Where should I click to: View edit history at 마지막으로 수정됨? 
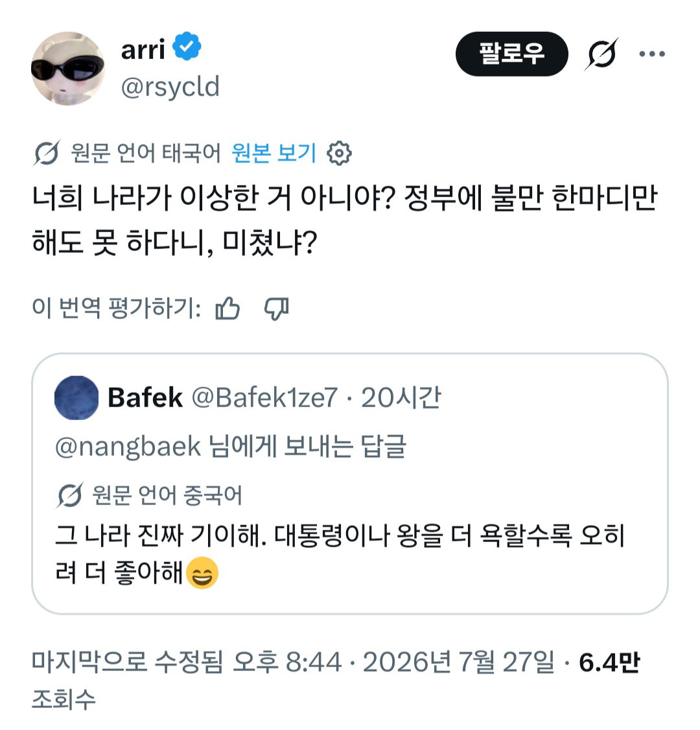click(127, 661)
